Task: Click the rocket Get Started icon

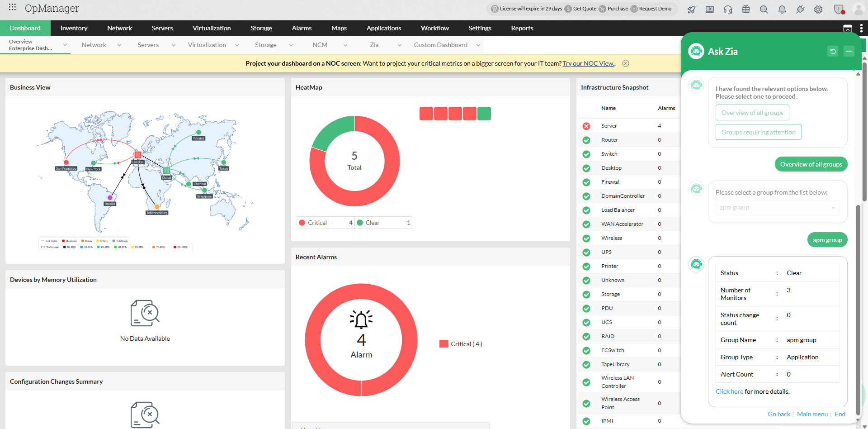Action: [x=692, y=9]
